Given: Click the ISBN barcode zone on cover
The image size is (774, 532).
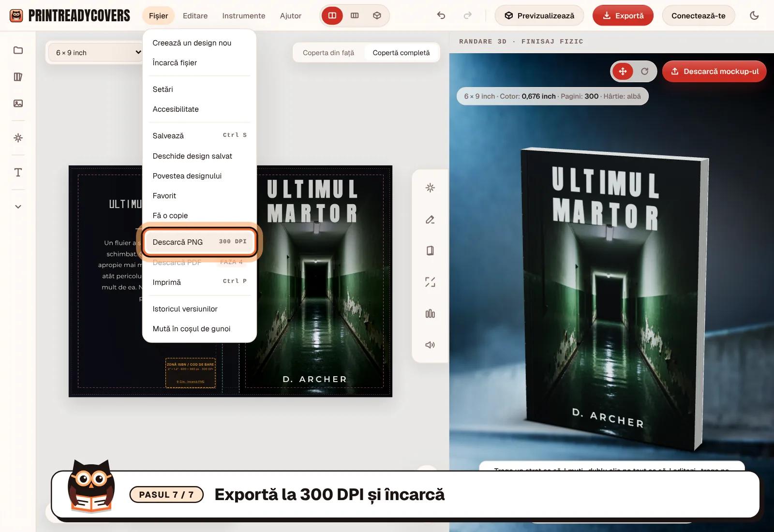Looking at the screenshot, I should [x=191, y=373].
